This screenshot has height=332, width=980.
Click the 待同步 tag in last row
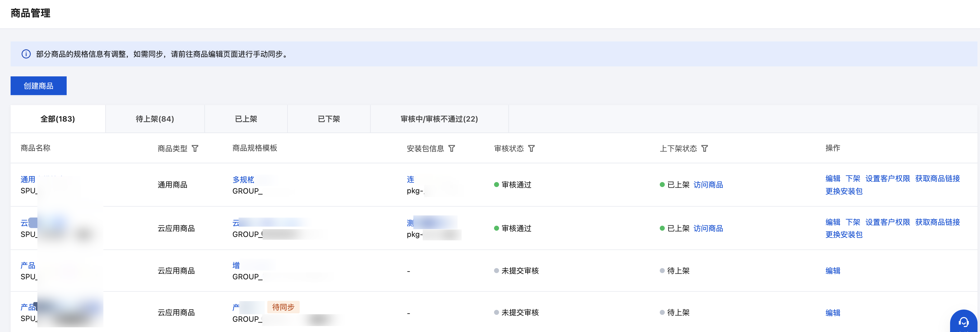coord(283,307)
